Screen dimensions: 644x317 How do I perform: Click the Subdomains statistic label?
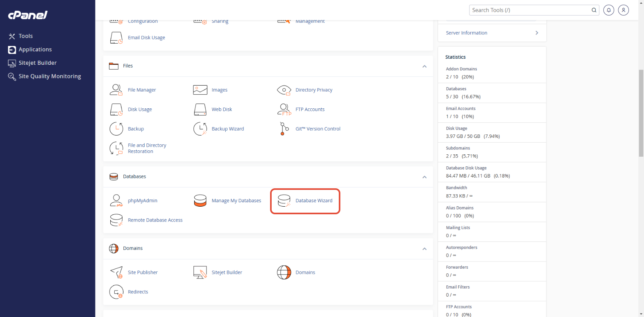[458, 148]
